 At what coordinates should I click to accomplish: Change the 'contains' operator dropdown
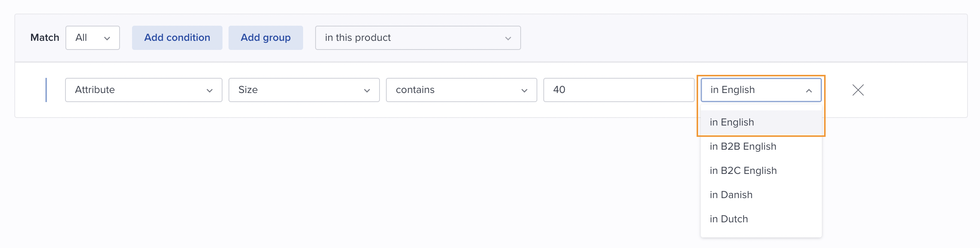coord(462,90)
